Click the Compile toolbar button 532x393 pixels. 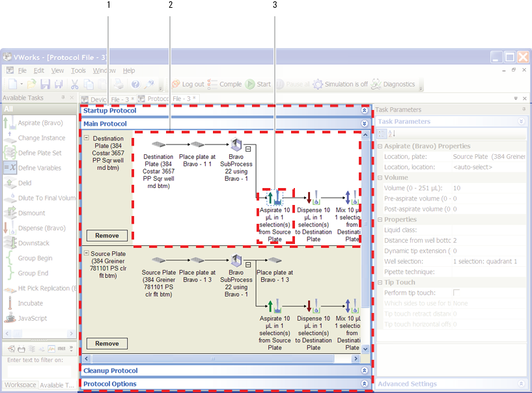click(225, 84)
